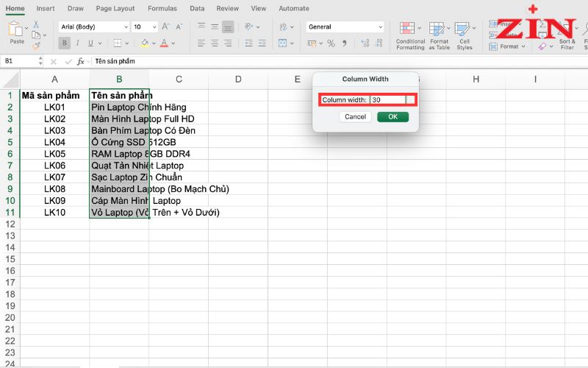Decrease decimal places
The width and height of the screenshot is (588, 368).
click(x=379, y=43)
